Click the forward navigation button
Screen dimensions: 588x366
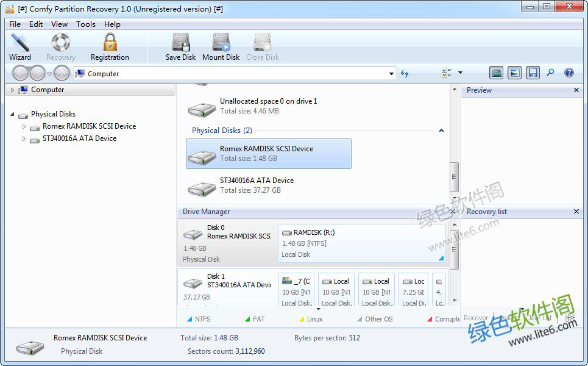click(x=38, y=73)
